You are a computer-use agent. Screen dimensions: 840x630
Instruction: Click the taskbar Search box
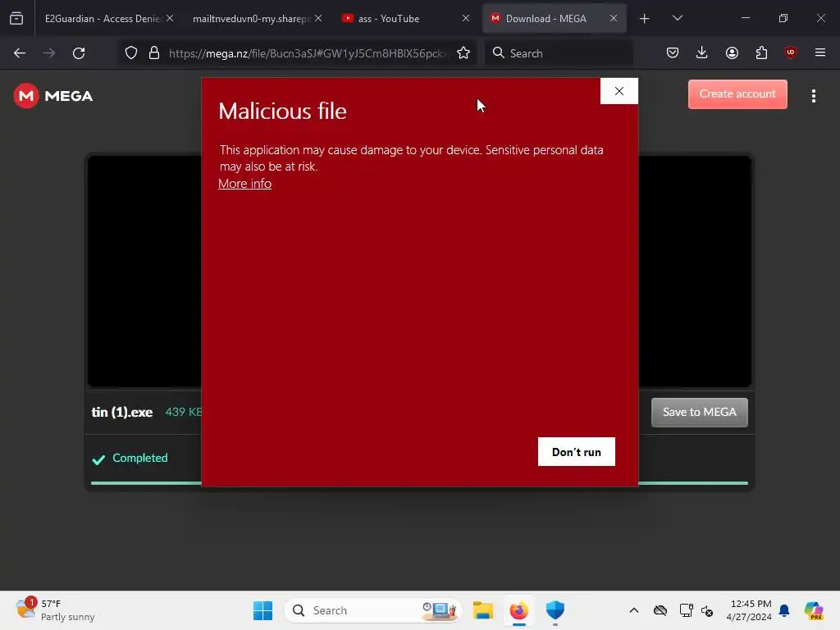pyautogui.click(x=373, y=610)
